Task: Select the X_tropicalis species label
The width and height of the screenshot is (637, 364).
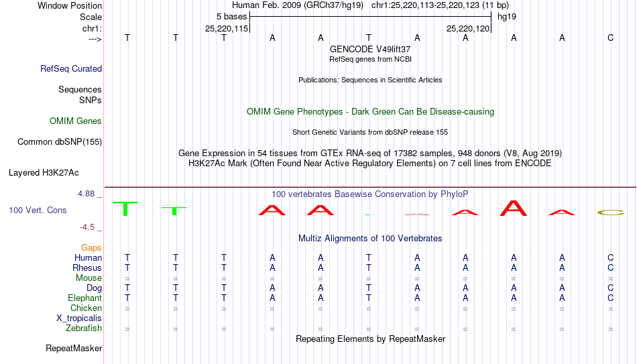Action: [x=79, y=318]
